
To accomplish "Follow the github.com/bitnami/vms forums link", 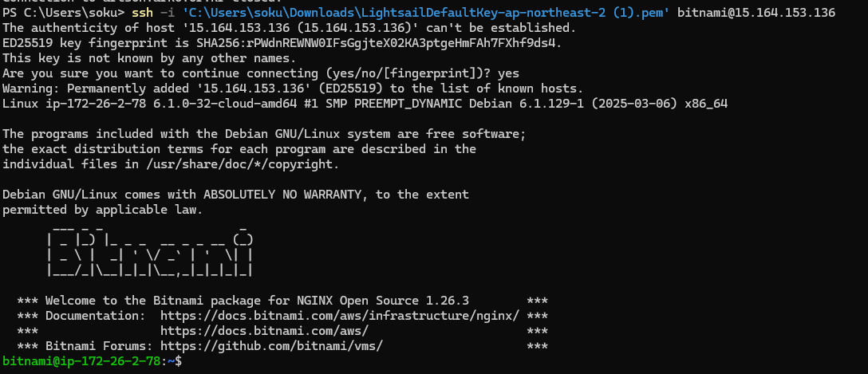I will (272, 346).
